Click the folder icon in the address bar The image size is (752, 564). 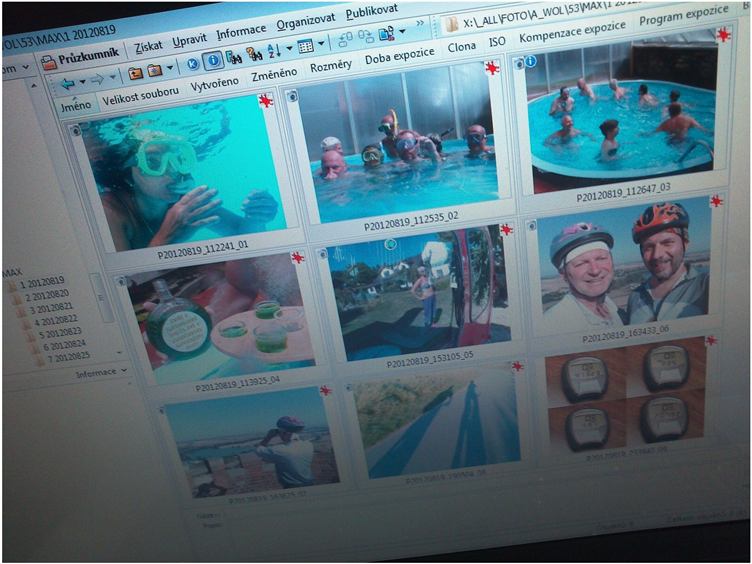coord(451,24)
